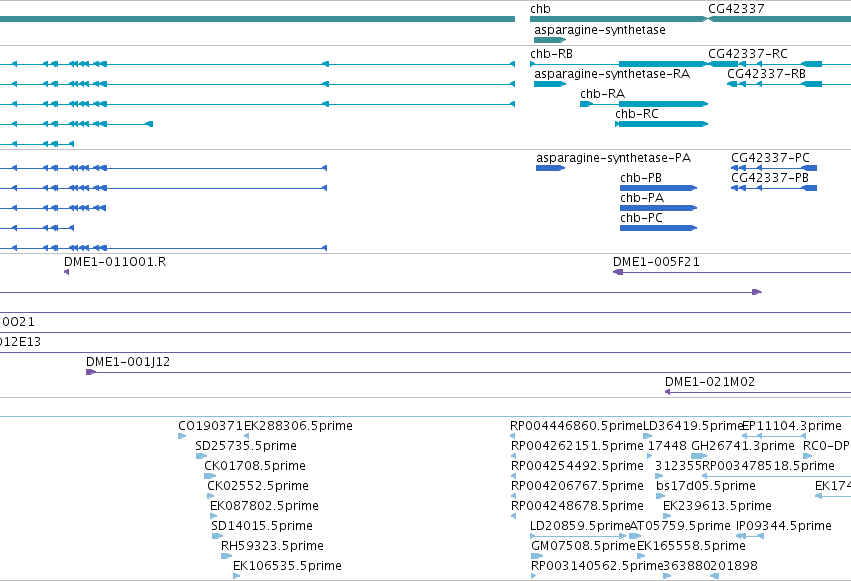This screenshot has height=581, width=851.
Task: Click the SD14015.5prime EST label
Action: [262, 526]
